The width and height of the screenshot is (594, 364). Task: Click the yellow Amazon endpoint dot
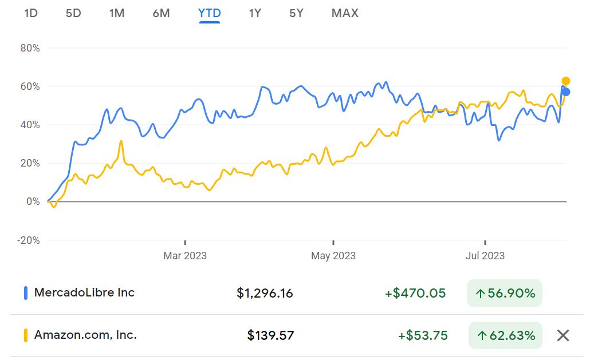566,81
